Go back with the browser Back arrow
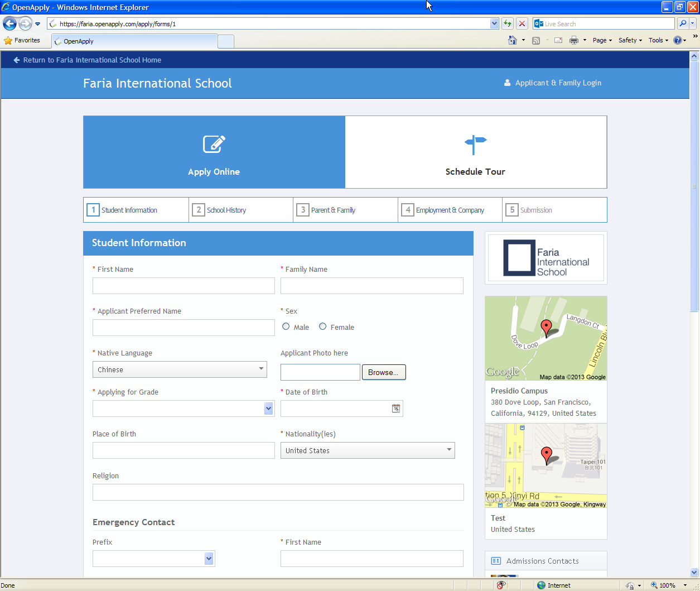Screen dimensions: 700x591 (9, 23)
